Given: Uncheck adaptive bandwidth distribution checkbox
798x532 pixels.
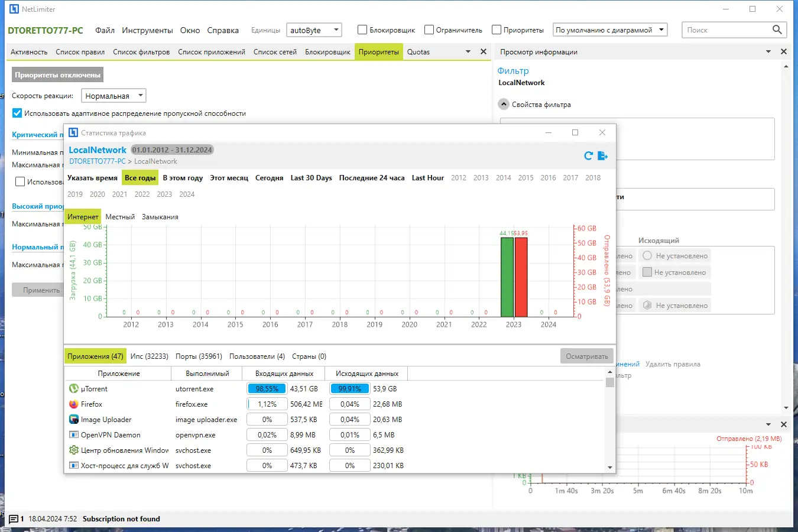Looking at the screenshot, I should tap(17, 113).
